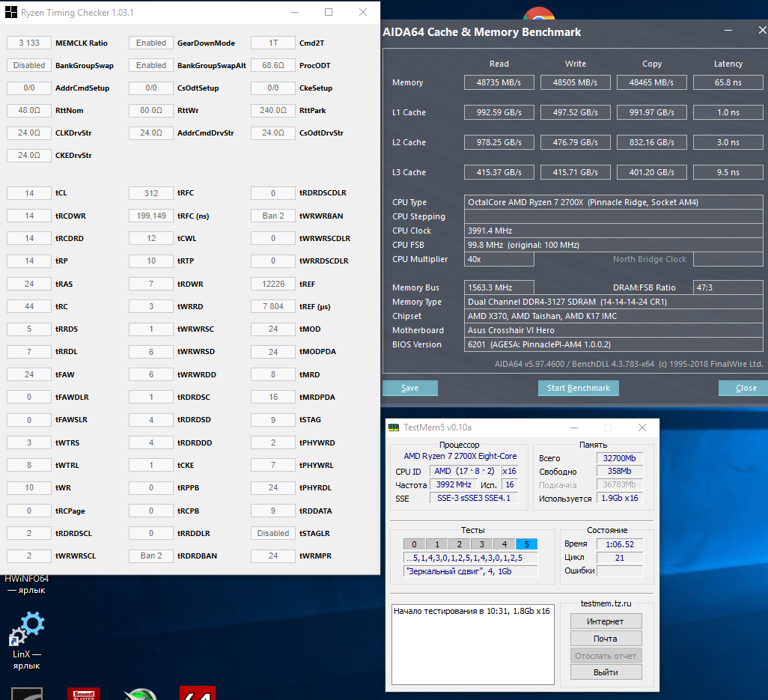The width and height of the screenshot is (768, 700).
Task: Maximize Ryzen Timing Checker window
Action: [329, 12]
